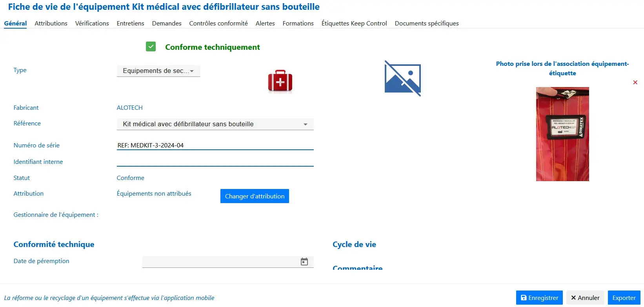Go to the Entretiens tab
This screenshot has width=644, height=307.
130,24
